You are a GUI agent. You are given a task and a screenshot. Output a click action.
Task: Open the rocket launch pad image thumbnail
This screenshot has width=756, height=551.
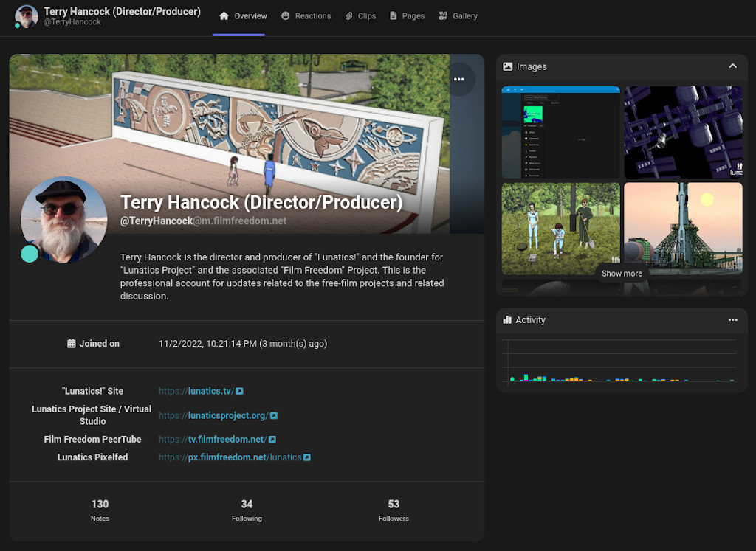(683, 229)
